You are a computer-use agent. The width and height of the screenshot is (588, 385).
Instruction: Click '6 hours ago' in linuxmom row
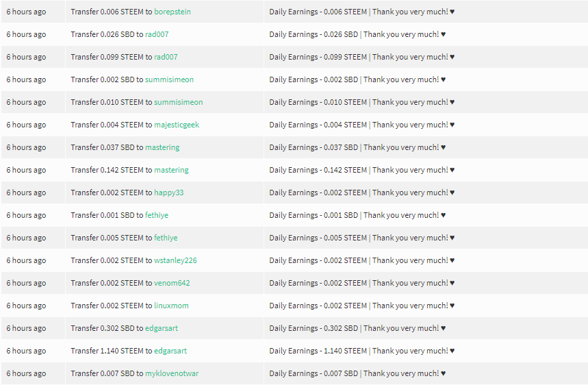point(26,306)
